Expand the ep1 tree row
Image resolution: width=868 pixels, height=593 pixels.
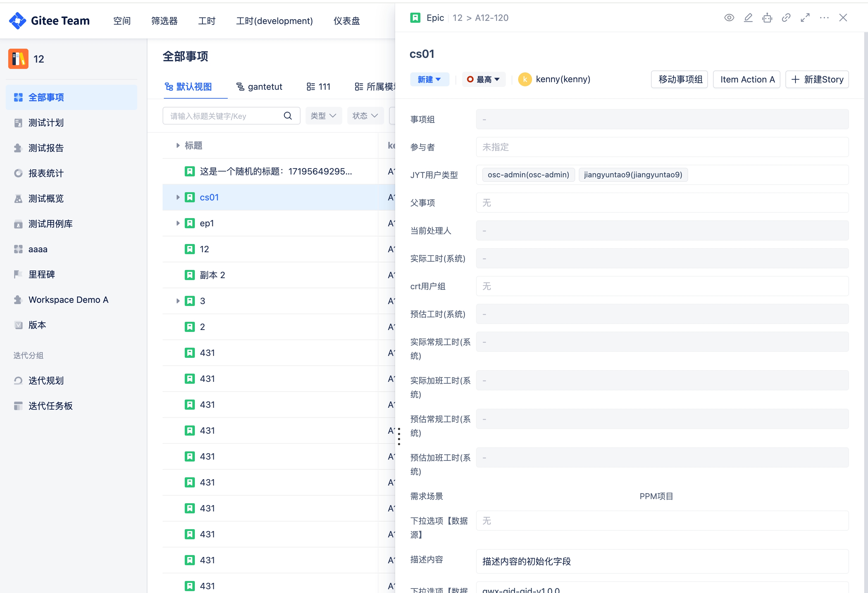(x=178, y=223)
